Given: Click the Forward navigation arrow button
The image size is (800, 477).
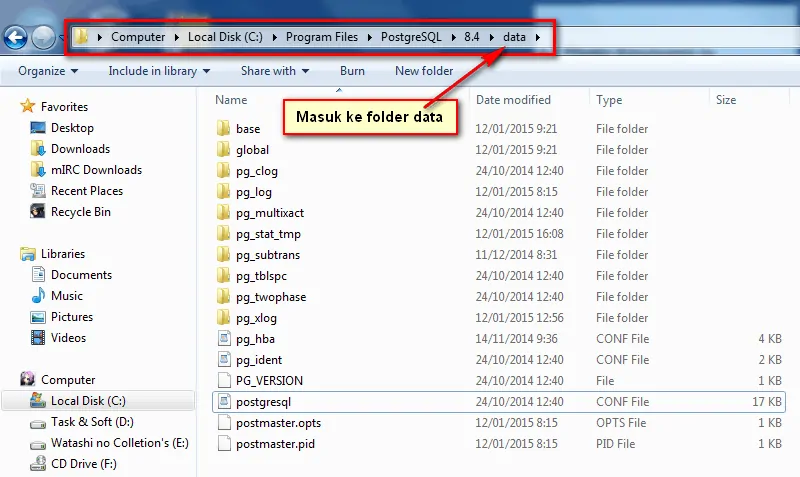Looking at the screenshot, I should (43, 37).
